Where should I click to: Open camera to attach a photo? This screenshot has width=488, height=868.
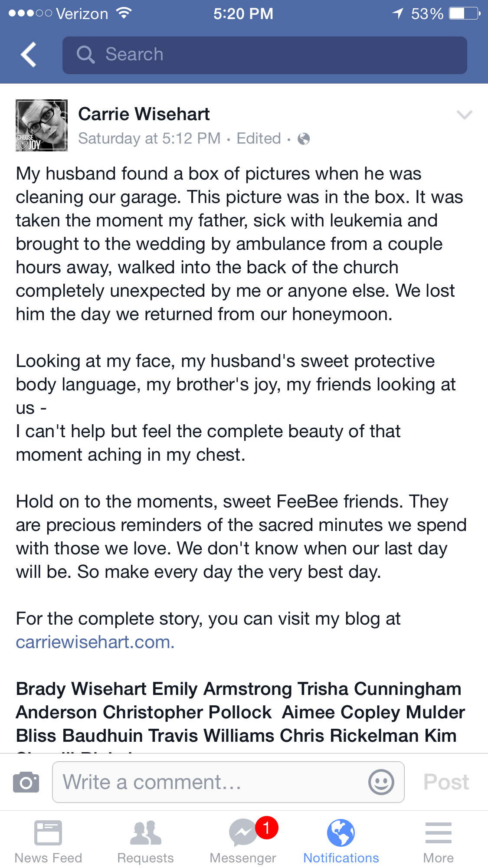(26, 782)
